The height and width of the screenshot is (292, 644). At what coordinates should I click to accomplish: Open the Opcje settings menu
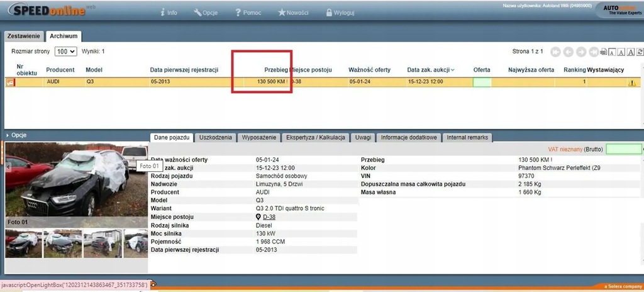tap(206, 12)
